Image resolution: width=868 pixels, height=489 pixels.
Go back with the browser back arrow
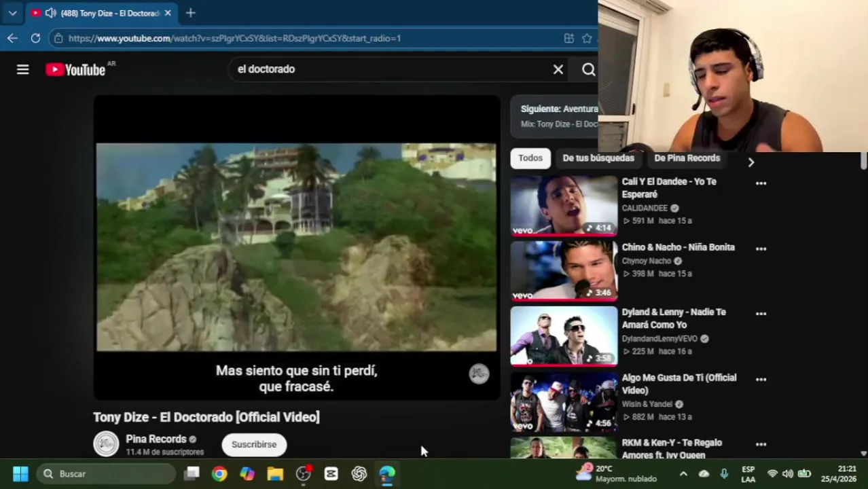pyautogui.click(x=12, y=38)
